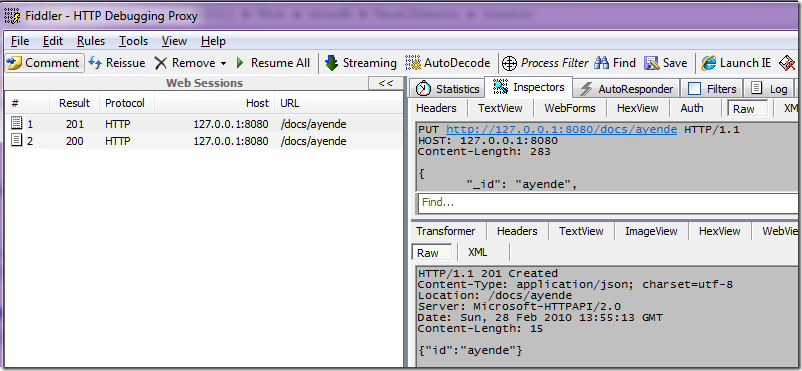802x371 pixels.
Task: Toggle the Filters tab checkbox
Action: point(695,89)
